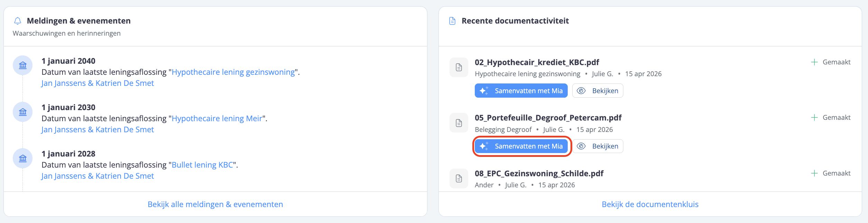Open Bekijk de documentenkluis link

click(650, 204)
